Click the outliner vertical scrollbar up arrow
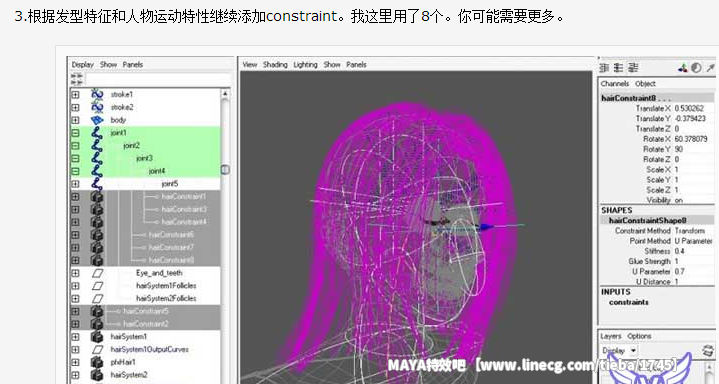 (225, 94)
